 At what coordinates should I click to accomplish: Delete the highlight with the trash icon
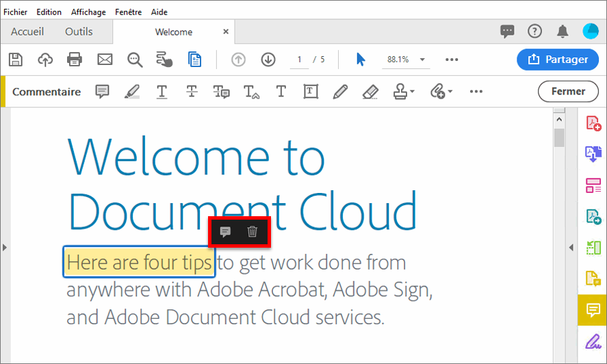pos(253,232)
